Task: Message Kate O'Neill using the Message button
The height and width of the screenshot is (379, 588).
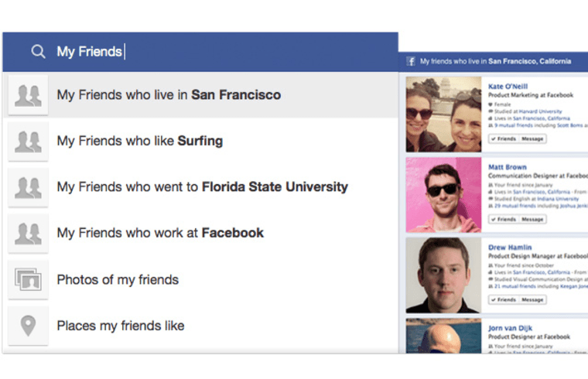Action: (532, 138)
